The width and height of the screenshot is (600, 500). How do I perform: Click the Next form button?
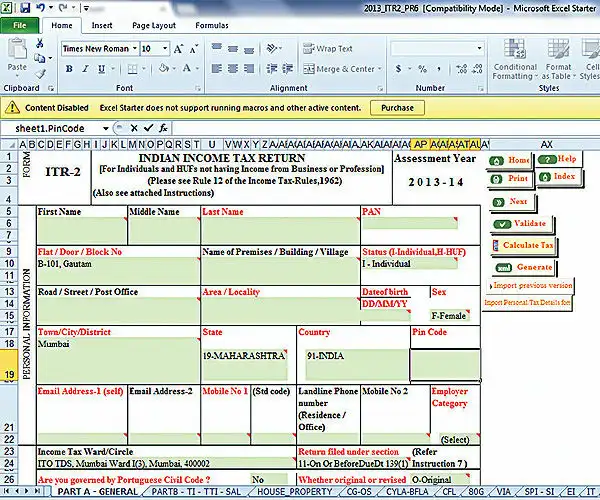[x=512, y=202]
